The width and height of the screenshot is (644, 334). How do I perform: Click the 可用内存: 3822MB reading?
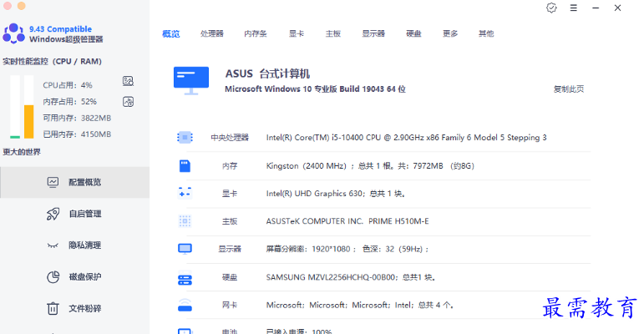(x=77, y=118)
